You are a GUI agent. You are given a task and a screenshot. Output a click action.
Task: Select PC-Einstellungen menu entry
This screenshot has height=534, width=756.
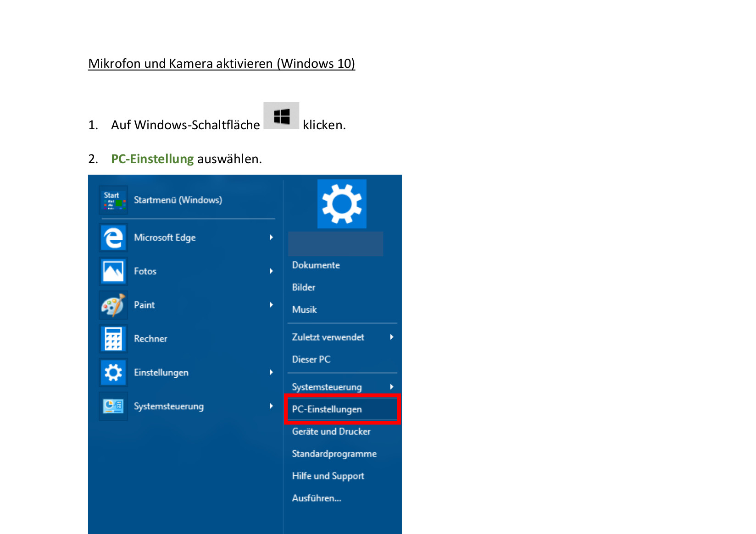(342, 409)
